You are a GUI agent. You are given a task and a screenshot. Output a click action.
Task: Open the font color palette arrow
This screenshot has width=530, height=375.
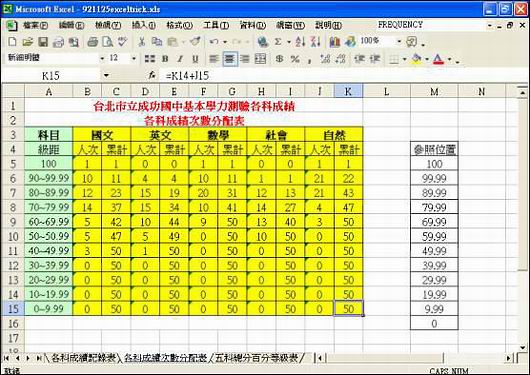pyautogui.click(x=450, y=59)
